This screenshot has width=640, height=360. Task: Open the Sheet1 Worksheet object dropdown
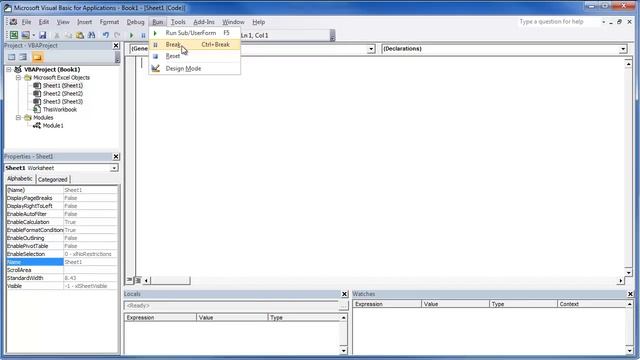click(114, 168)
